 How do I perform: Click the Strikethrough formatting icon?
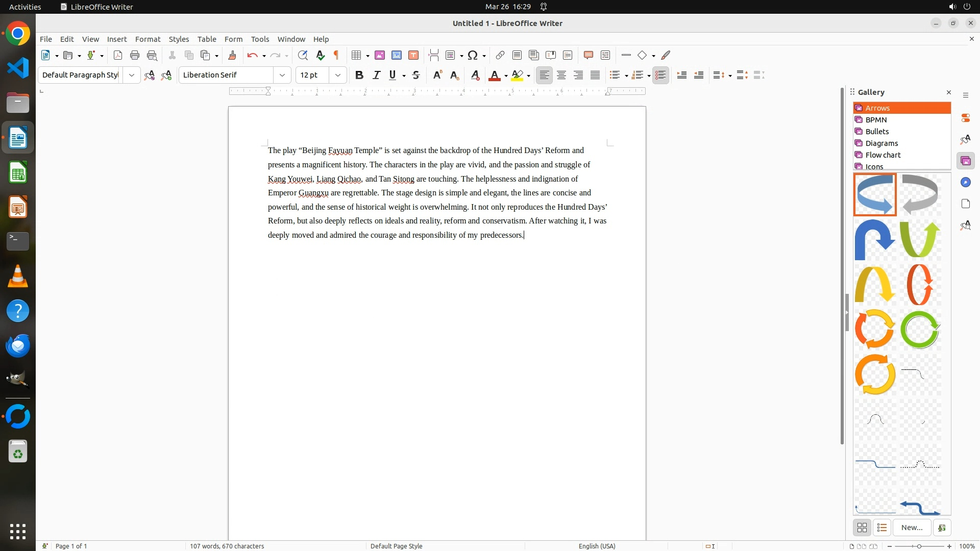pyautogui.click(x=416, y=75)
